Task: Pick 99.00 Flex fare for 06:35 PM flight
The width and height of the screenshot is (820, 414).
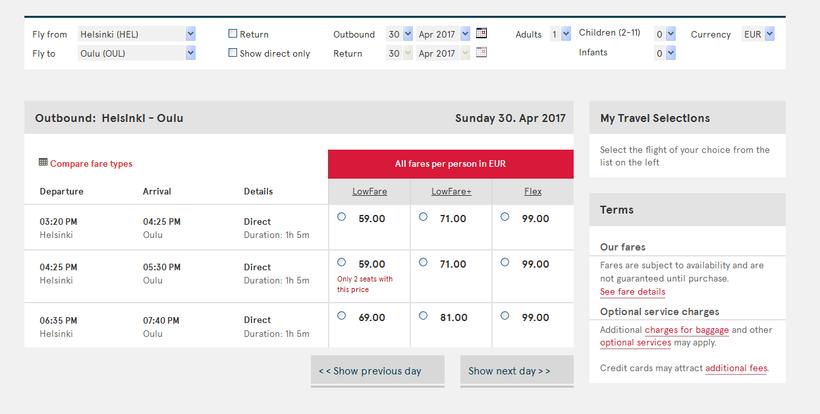Action: [504, 315]
